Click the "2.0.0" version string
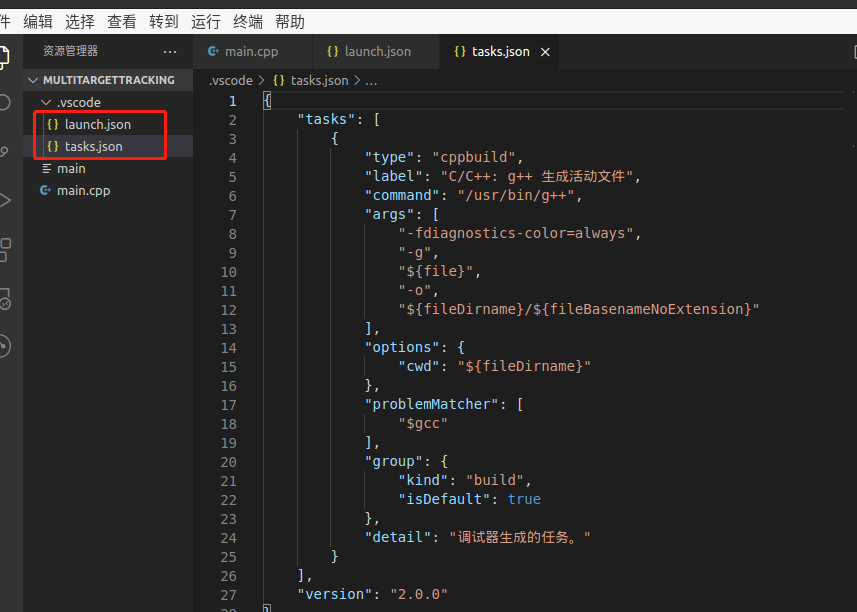857x612 pixels. [x=419, y=595]
